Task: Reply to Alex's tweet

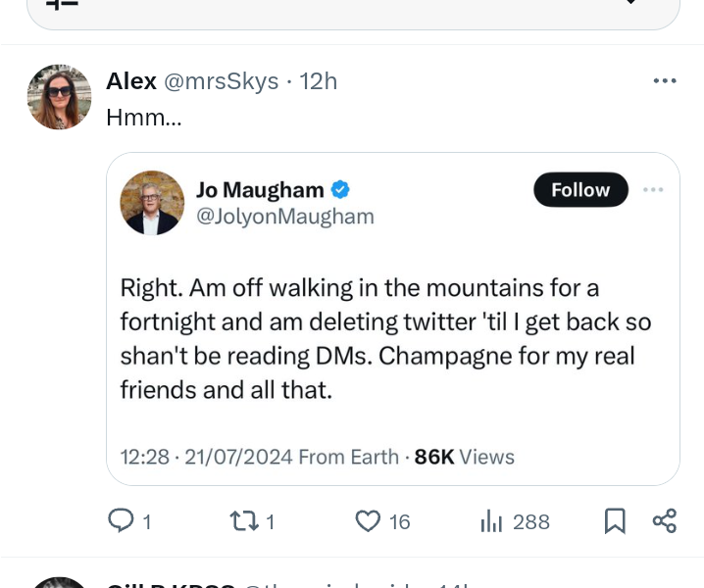Action: point(121,521)
